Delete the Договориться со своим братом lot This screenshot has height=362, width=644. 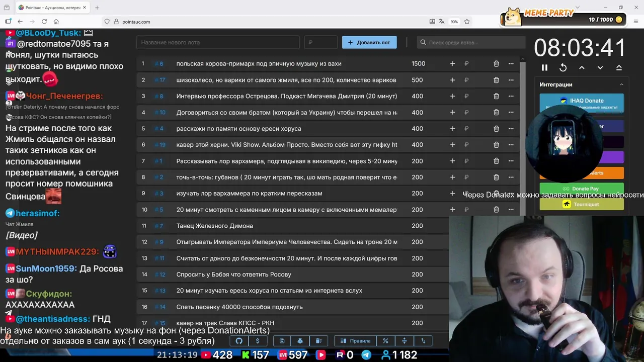[496, 113]
